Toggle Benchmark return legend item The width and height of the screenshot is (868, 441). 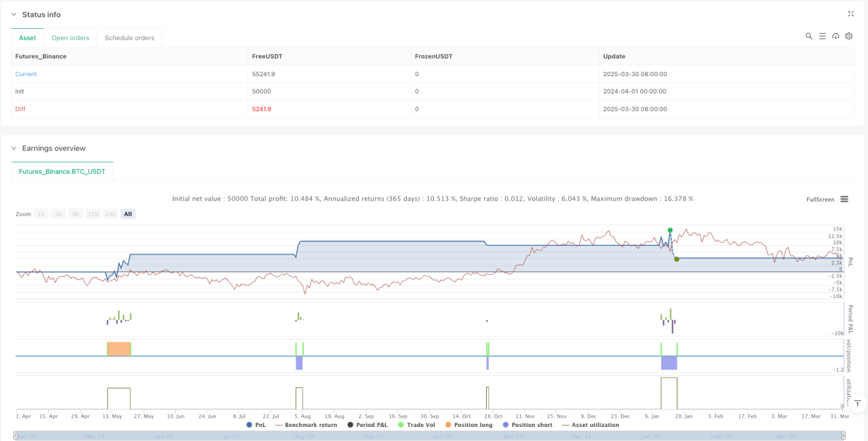pos(306,425)
